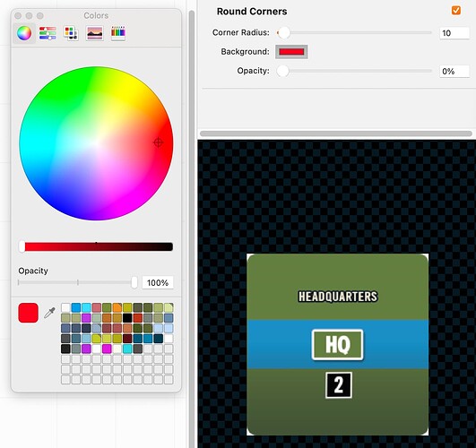This screenshot has width=476, height=448.
Task: Click the 100% opacity field in Colors
Action: pos(158,283)
